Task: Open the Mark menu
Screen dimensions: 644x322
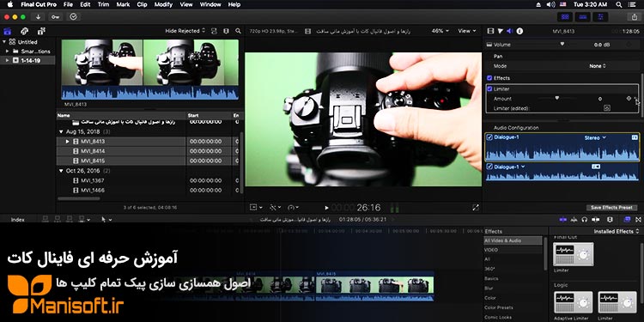Action: [x=123, y=4]
